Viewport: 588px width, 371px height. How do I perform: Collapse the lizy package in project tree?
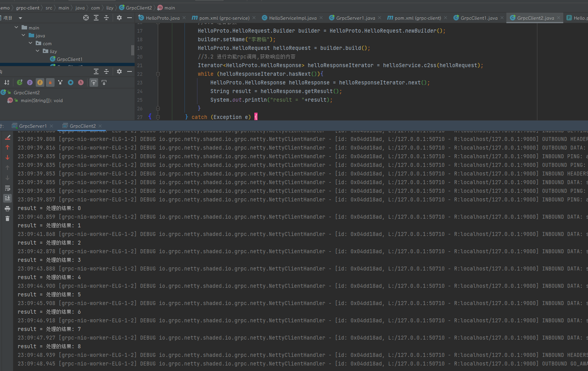[x=38, y=51]
